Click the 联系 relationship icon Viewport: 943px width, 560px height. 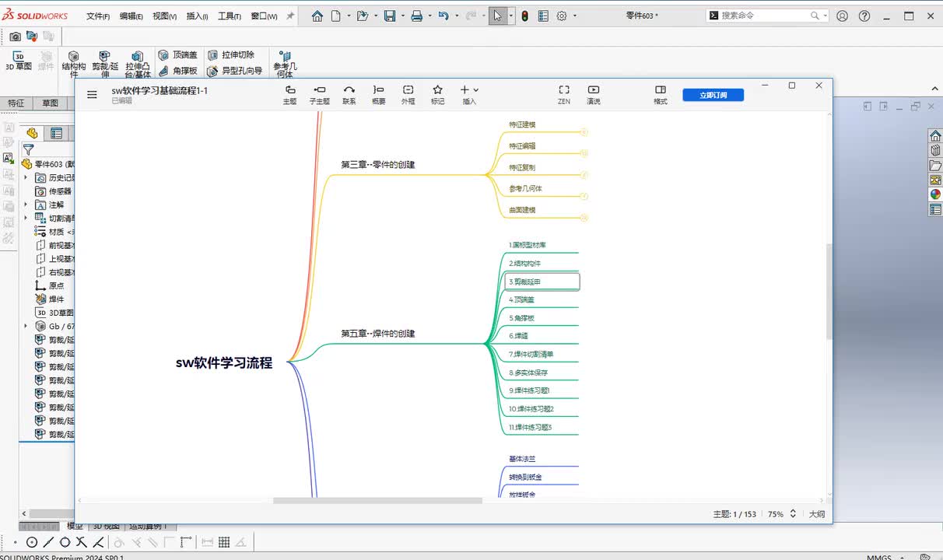tap(349, 95)
